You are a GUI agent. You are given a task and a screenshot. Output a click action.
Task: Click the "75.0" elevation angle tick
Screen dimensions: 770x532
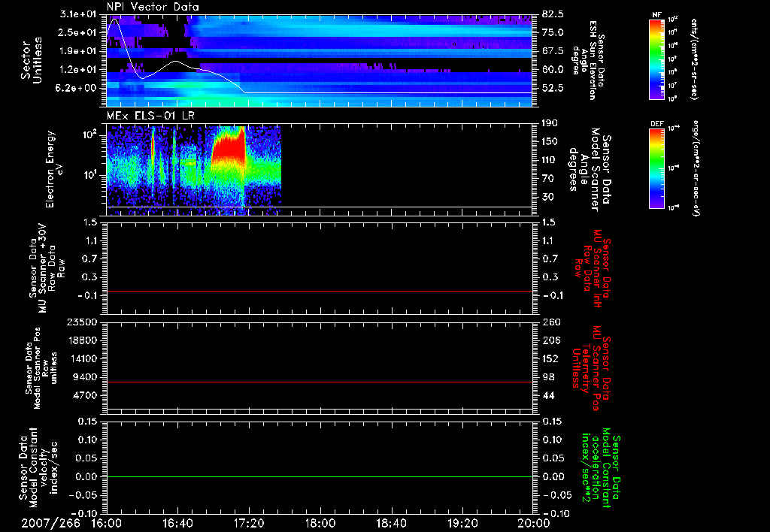[553, 32]
